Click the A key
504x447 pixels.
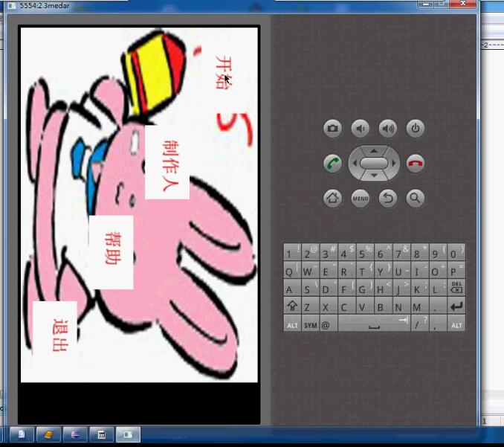(292, 288)
